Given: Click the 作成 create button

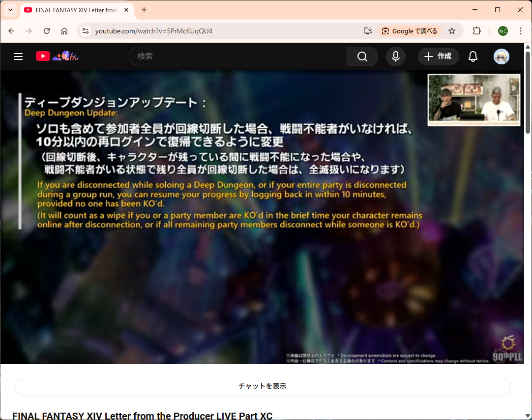Looking at the screenshot, I should click(x=438, y=56).
